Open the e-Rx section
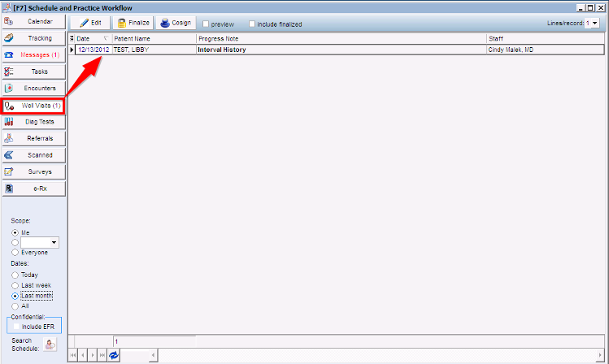The height and width of the screenshot is (364, 609). tap(34, 188)
